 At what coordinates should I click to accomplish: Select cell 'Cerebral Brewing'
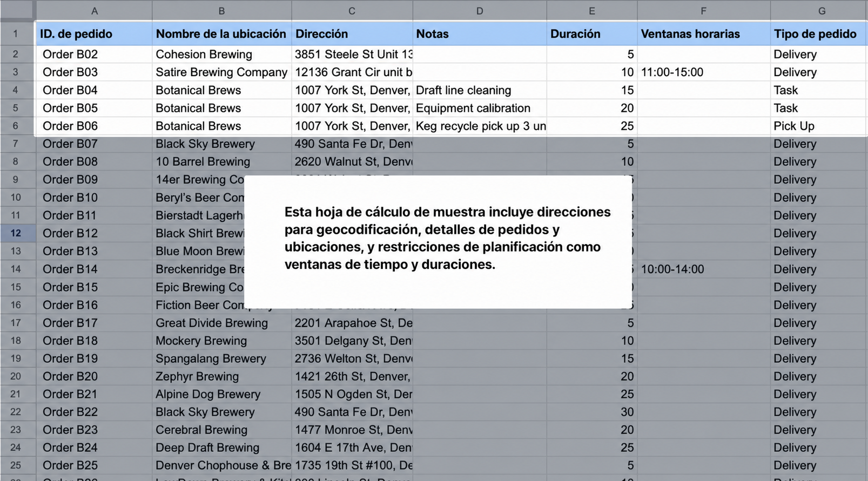point(221,430)
